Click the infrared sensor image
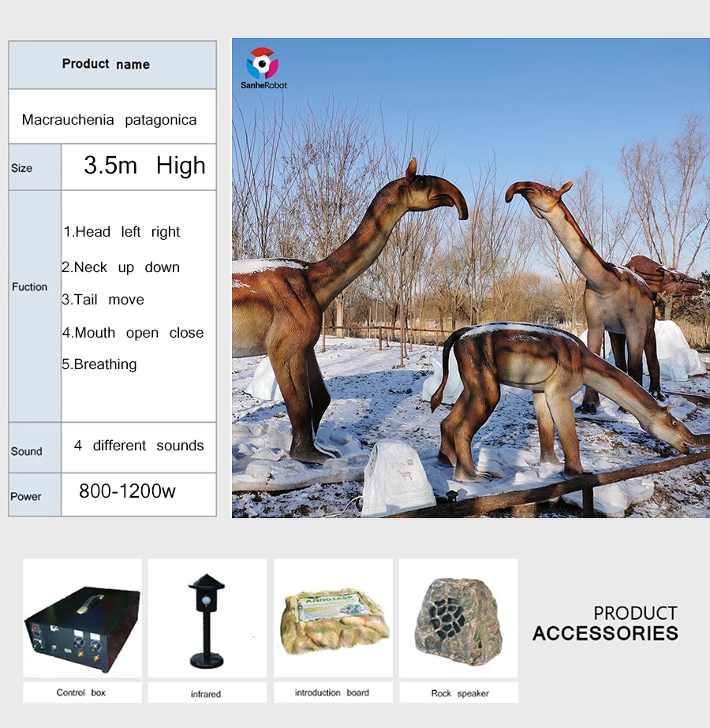The height and width of the screenshot is (728, 710). [207, 618]
